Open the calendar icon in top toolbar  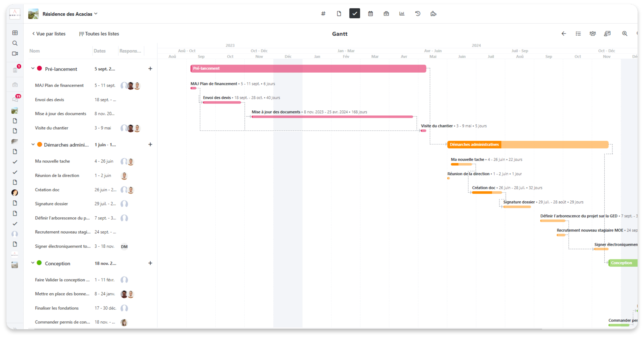[370, 14]
